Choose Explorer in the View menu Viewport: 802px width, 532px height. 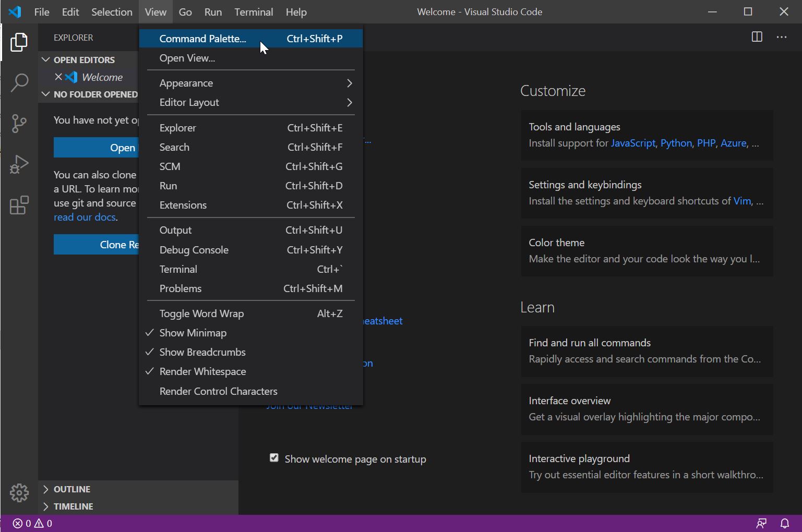(251, 128)
